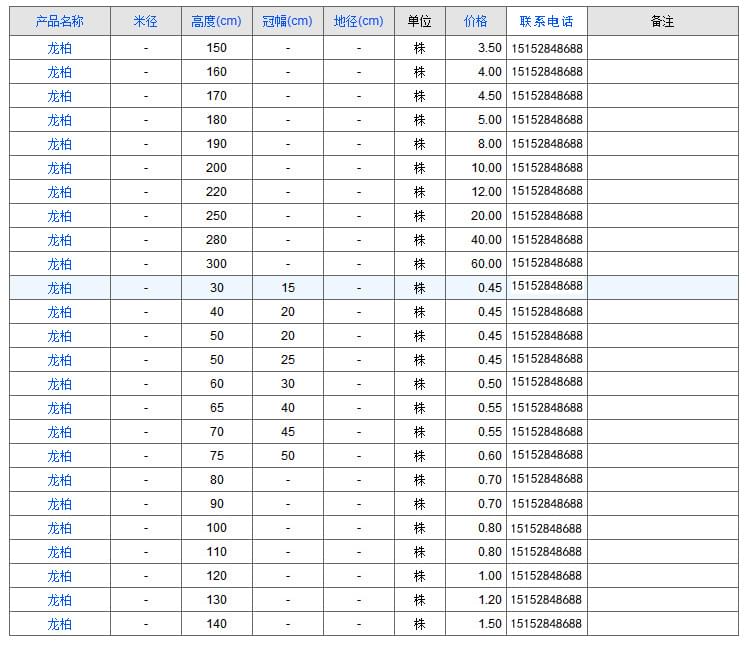The width and height of the screenshot is (750, 647).
Task: Select crown width value 45
Action: click(x=287, y=432)
